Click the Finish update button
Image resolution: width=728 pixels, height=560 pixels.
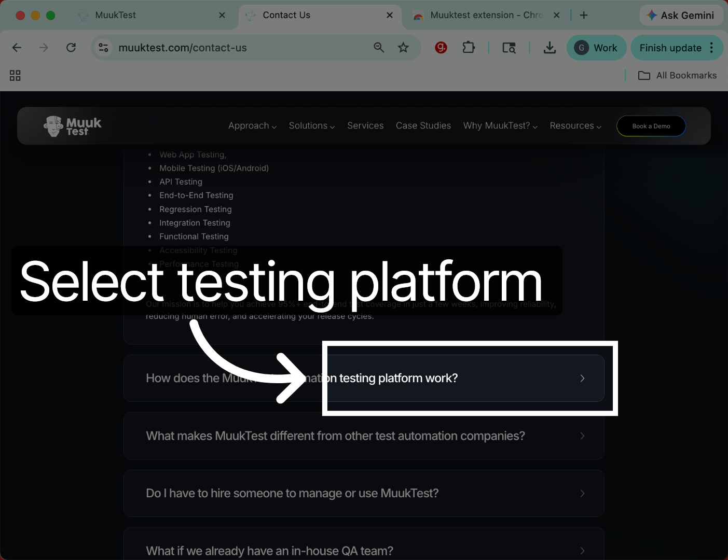click(670, 48)
